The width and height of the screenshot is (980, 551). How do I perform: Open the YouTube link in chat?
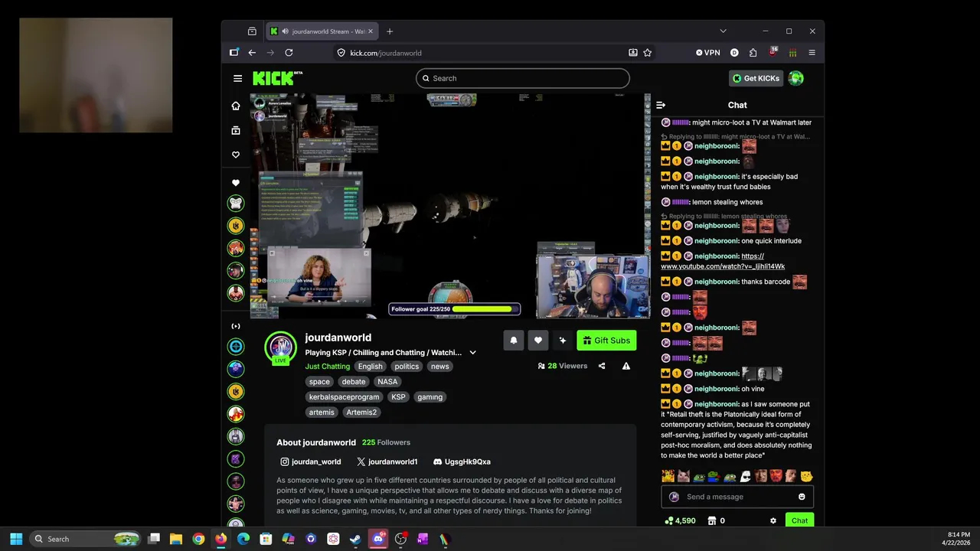(x=723, y=262)
